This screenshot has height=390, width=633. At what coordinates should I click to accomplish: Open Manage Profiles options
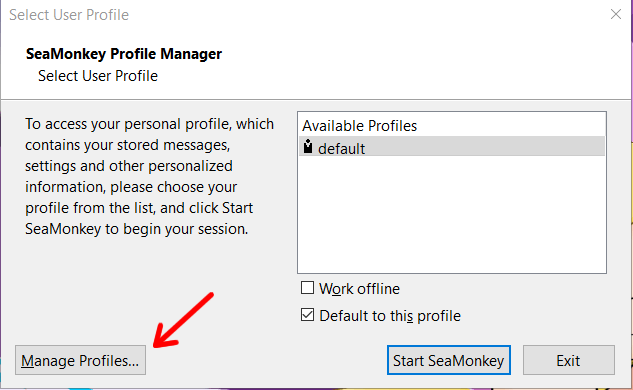tap(80, 360)
